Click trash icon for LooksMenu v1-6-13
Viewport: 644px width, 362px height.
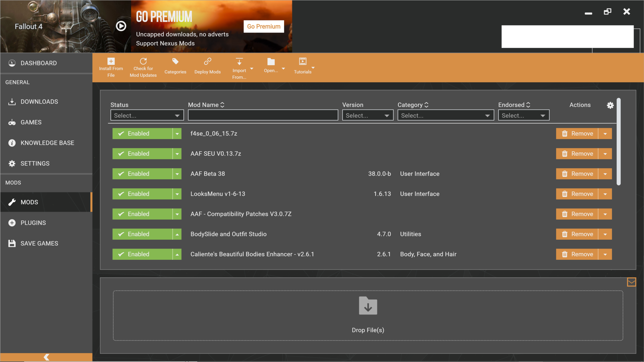click(x=565, y=194)
